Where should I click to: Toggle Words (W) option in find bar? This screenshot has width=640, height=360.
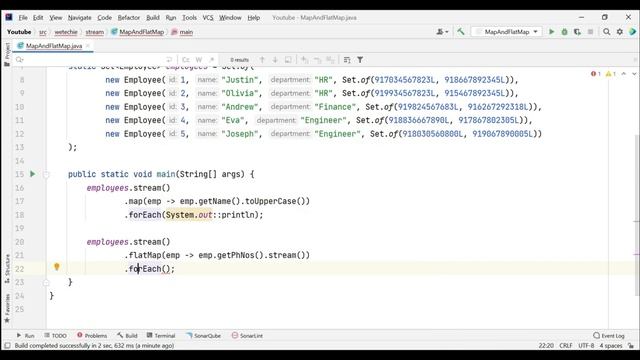(199, 60)
